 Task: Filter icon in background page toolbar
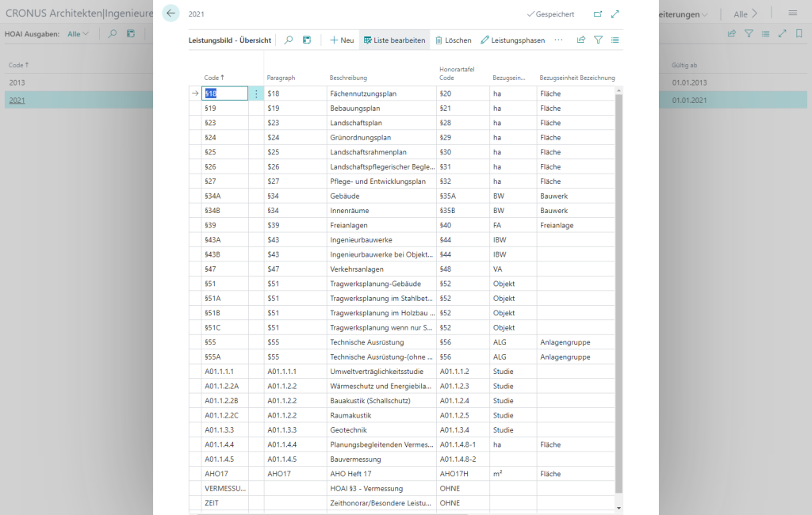click(x=749, y=33)
